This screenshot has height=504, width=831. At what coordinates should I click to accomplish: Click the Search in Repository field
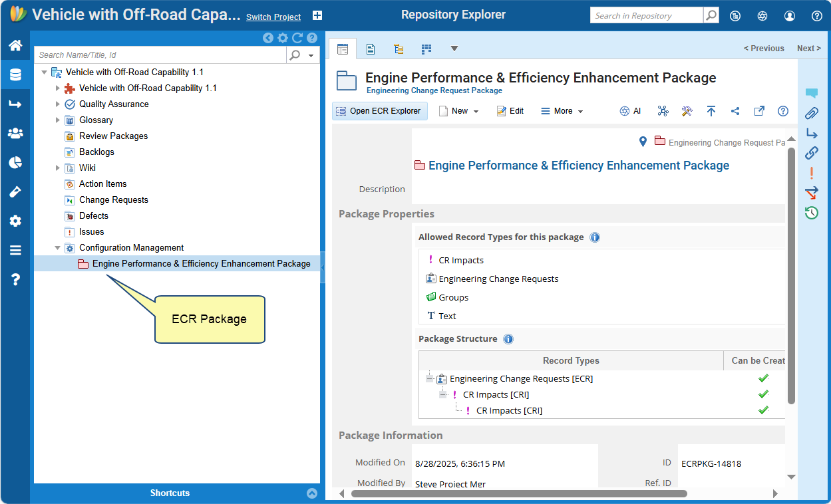pos(646,15)
